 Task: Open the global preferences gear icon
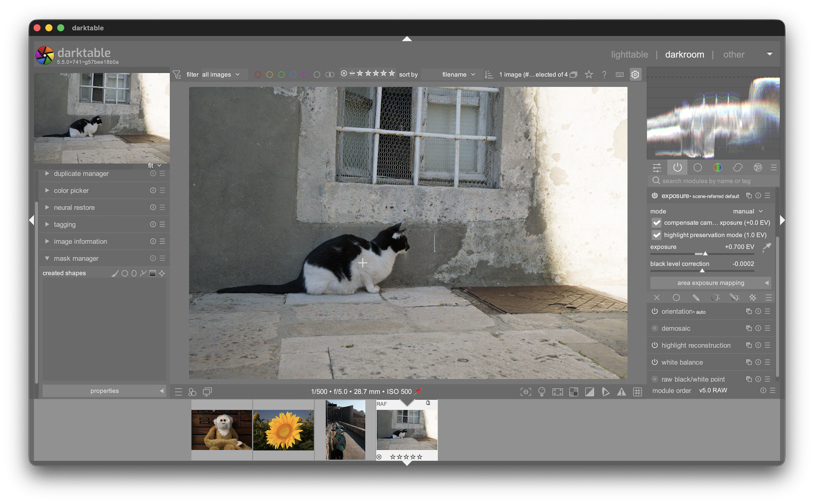(x=635, y=75)
